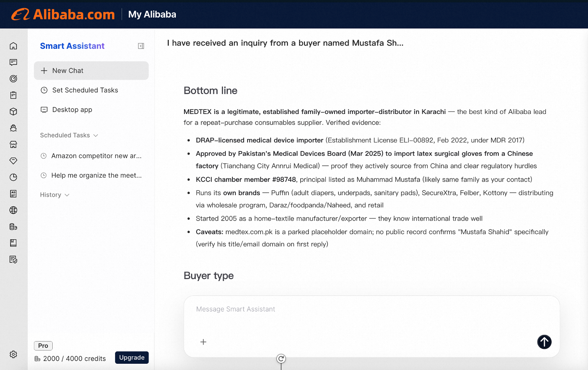Collapse the Scheduled Tasks section
The width and height of the screenshot is (588, 370).
tap(69, 135)
